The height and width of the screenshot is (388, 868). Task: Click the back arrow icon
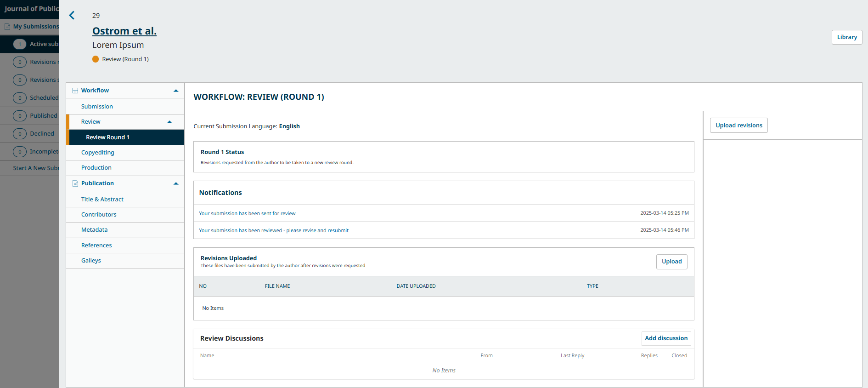coord(72,15)
